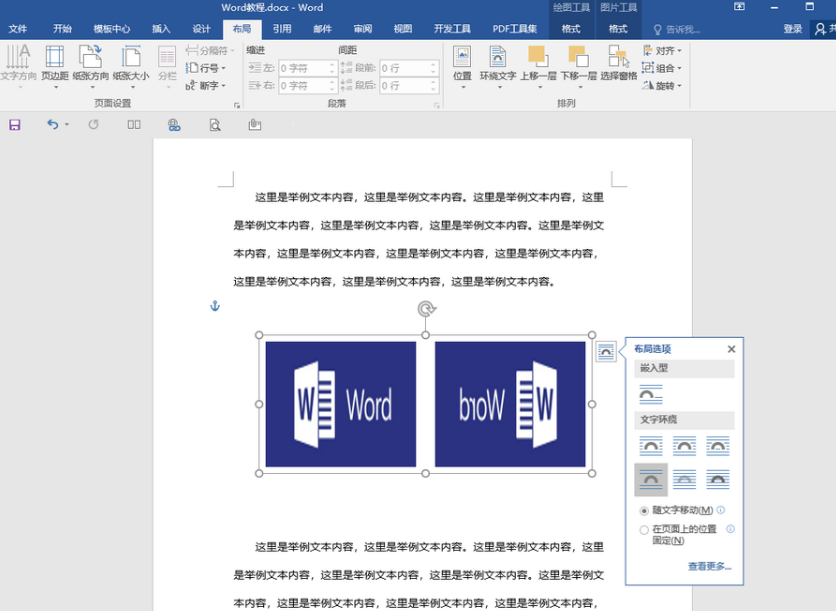Image resolution: width=836 pixels, height=611 pixels.
Task: Choose the square text wrapping icon
Action: [651, 446]
